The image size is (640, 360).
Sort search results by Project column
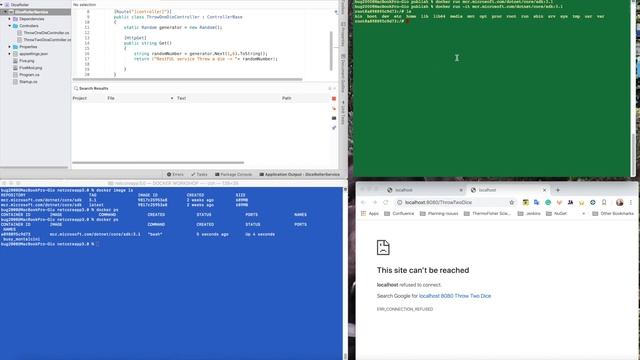[x=80, y=98]
